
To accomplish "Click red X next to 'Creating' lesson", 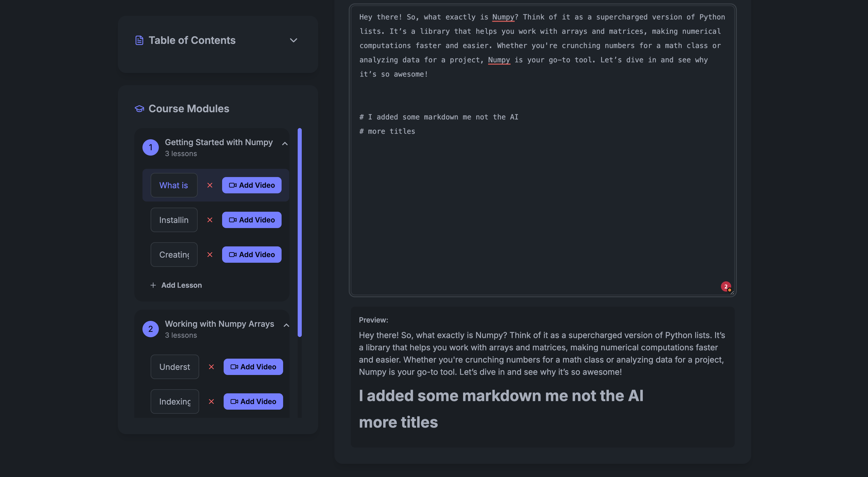I will (210, 255).
